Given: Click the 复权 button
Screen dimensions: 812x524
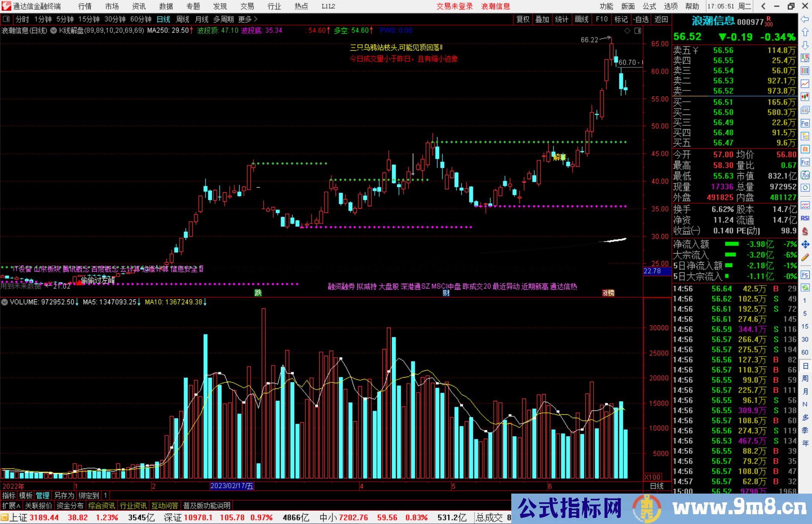Looking at the screenshot, I should pos(523,19).
